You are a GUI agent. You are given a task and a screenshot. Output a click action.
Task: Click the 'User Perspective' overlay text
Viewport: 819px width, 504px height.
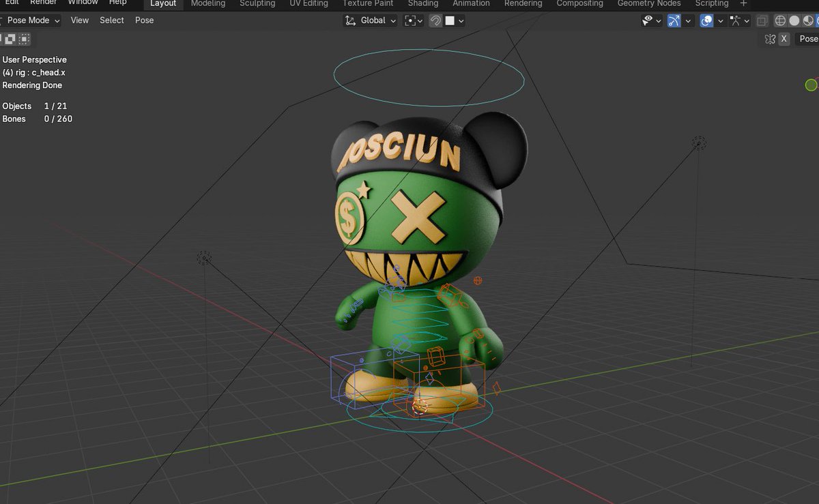pos(35,59)
